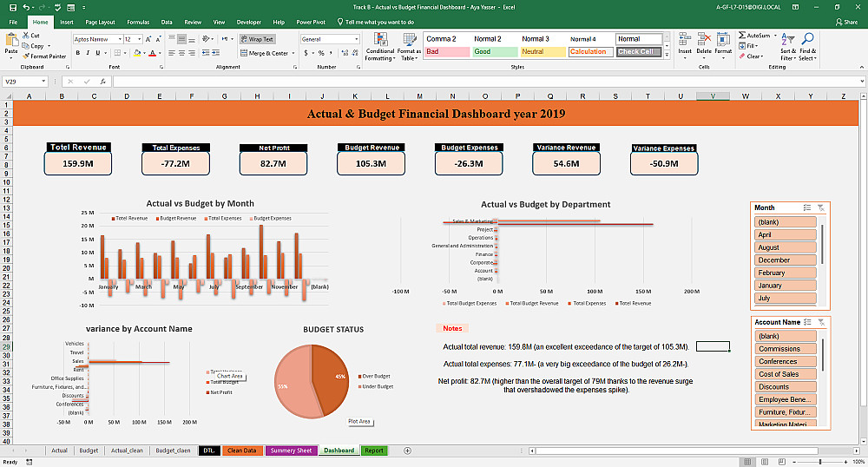This screenshot has width=868, height=467.
Task: Enable multi-select on Account Name slicer
Action: [x=807, y=322]
